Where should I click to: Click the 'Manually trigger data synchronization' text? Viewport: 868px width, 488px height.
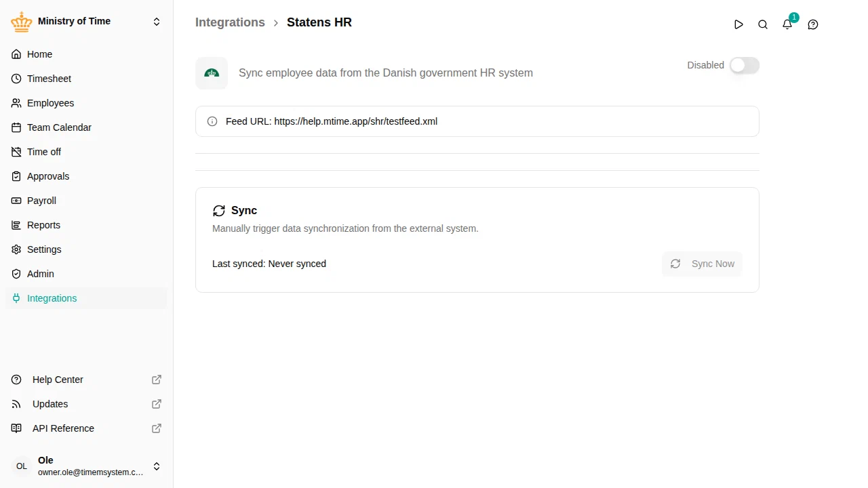[345, 228]
